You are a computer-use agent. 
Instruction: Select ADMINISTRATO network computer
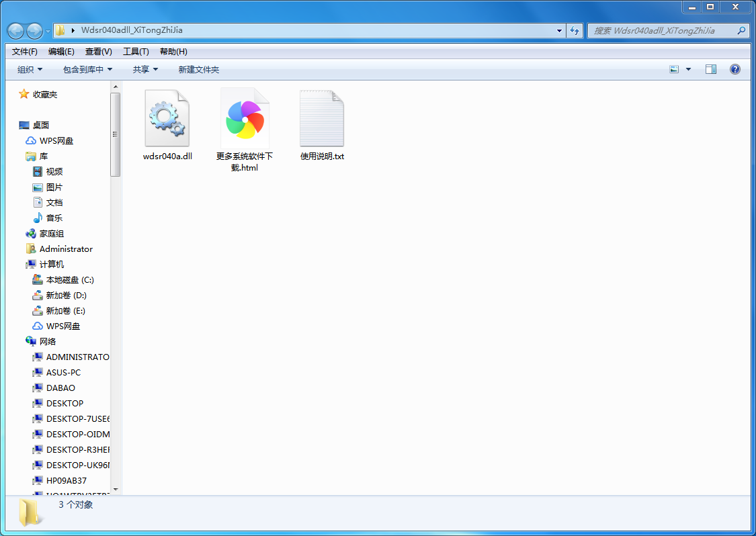[71, 357]
